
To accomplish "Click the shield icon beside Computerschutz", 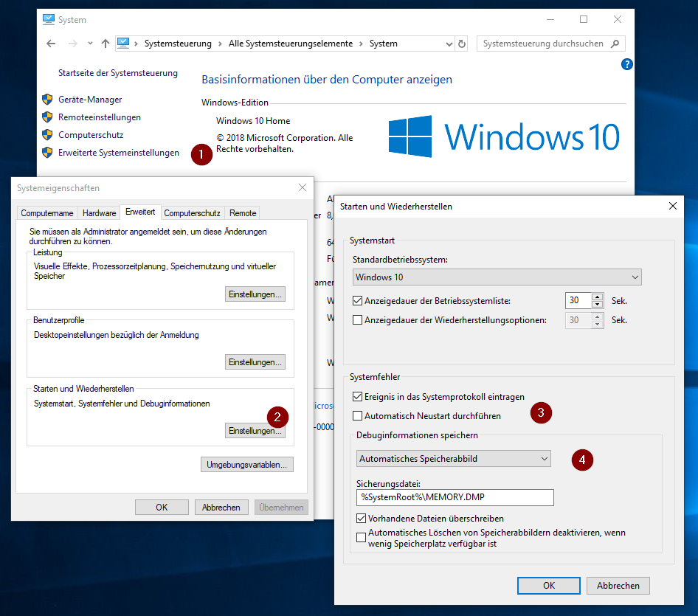I will pos(47,134).
